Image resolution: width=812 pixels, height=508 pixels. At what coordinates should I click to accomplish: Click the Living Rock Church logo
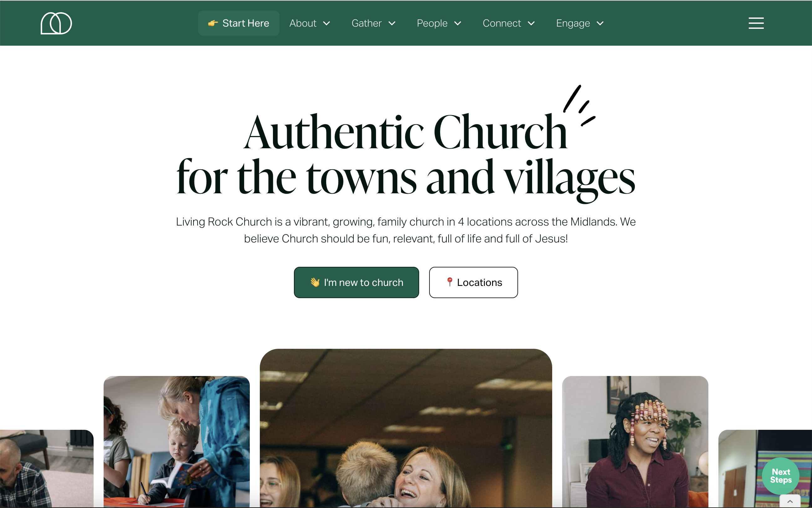(56, 23)
